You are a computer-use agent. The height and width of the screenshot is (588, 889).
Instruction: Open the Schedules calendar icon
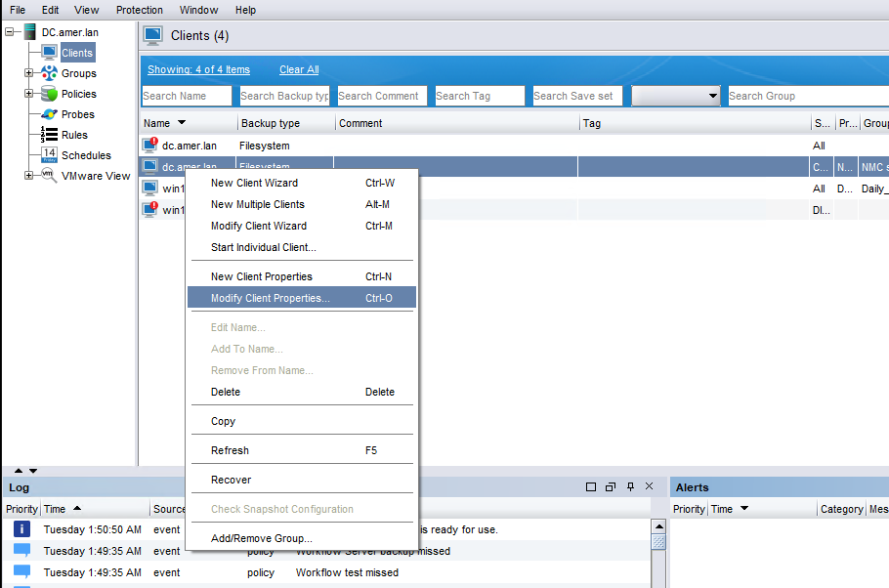click(47, 155)
